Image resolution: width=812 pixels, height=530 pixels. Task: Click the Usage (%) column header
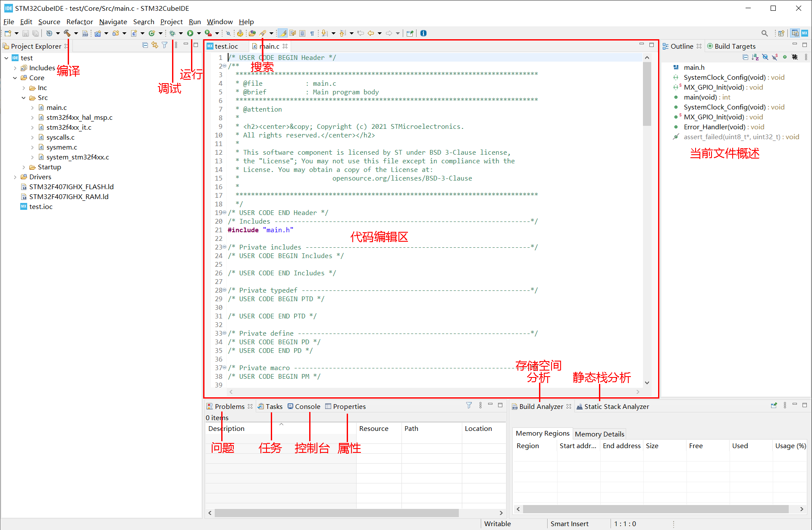790,446
